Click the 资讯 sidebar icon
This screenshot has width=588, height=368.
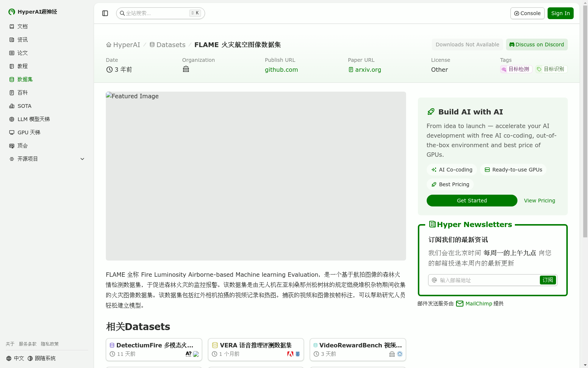click(x=12, y=40)
